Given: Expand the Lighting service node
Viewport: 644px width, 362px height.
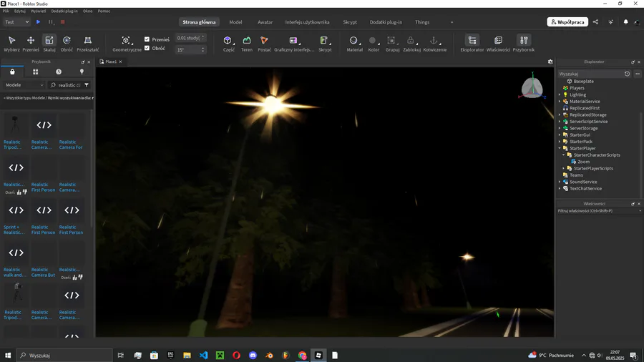Looking at the screenshot, I should pos(560,95).
